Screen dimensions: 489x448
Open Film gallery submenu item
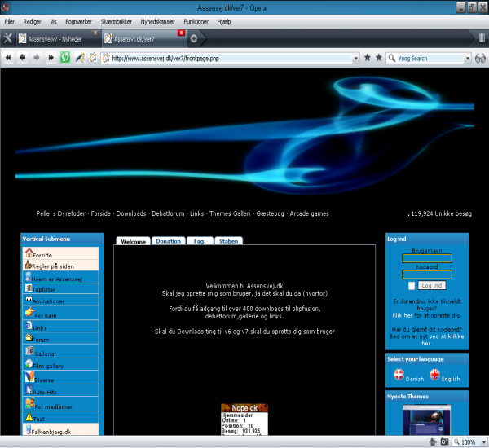[61, 364]
